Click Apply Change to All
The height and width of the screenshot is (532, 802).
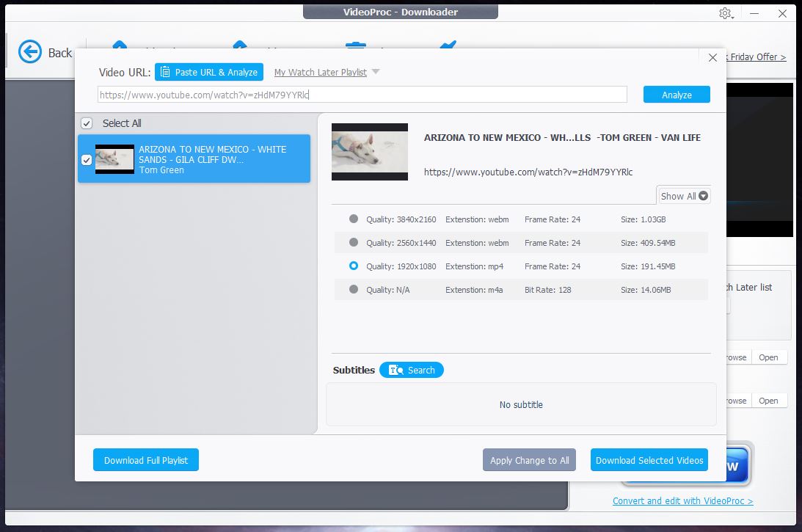(x=529, y=460)
